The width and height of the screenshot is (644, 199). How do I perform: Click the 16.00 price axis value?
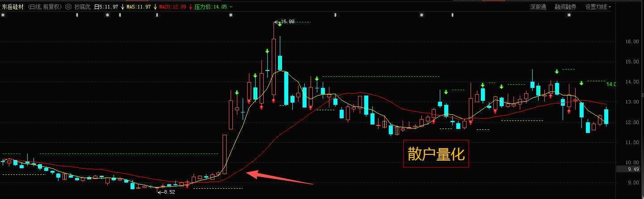pos(632,41)
